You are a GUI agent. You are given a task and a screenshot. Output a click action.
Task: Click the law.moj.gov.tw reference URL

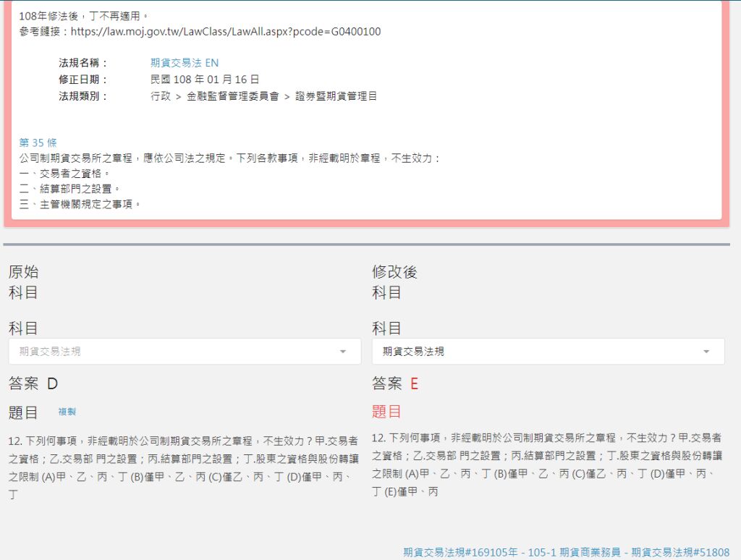tap(225, 31)
